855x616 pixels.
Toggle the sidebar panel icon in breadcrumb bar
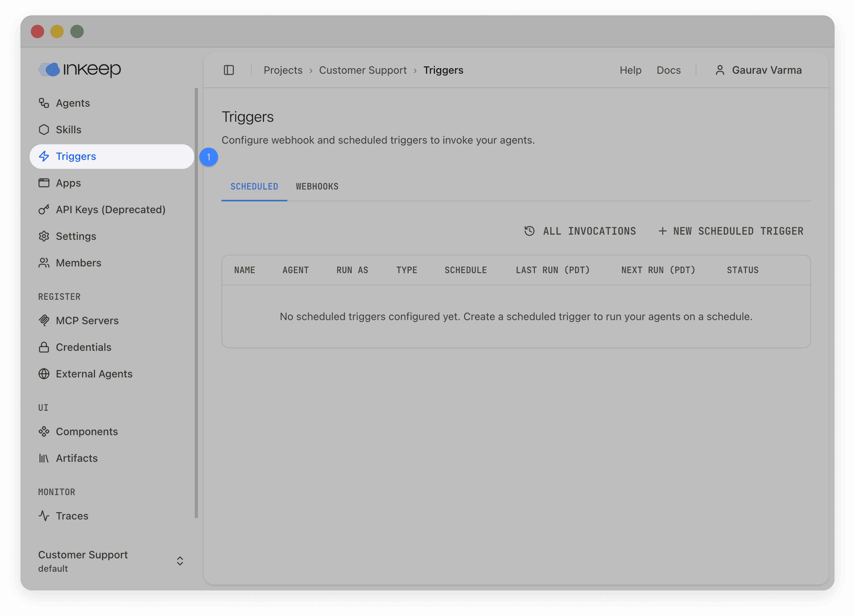pyautogui.click(x=229, y=70)
